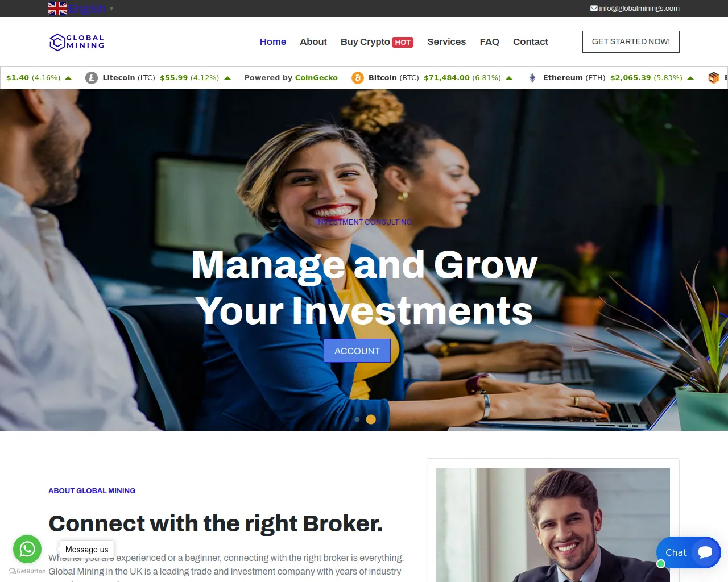The height and width of the screenshot is (582, 728).
Task: Click the Bitcoin orange coin icon
Action: 358,78
